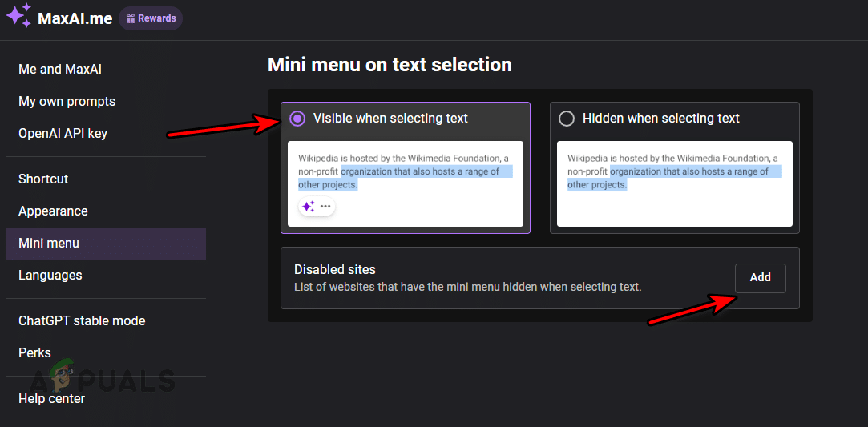This screenshot has width=868, height=427.
Task: Click the Wikipedia preview under Visible option
Action: click(405, 172)
